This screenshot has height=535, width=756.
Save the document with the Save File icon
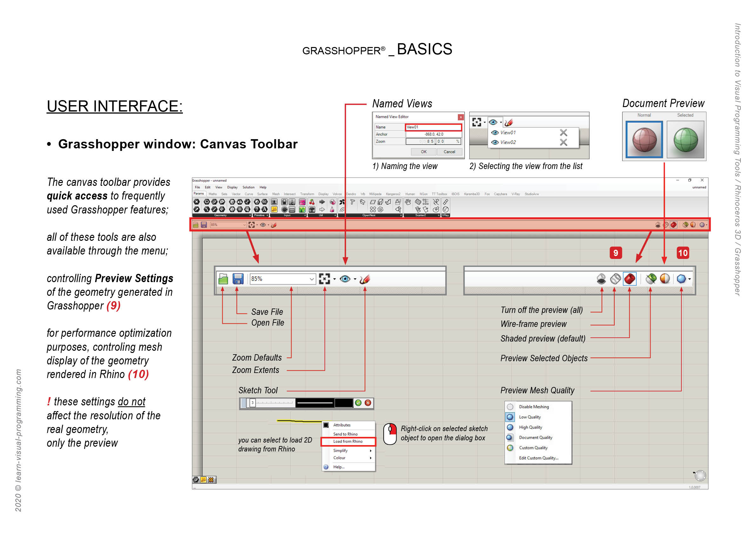[x=238, y=279]
